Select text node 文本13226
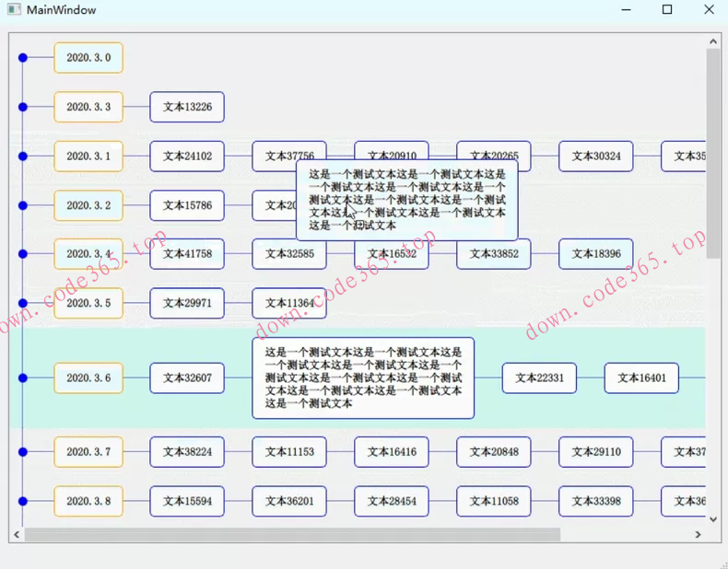Image resolution: width=728 pixels, height=569 pixels. coord(187,107)
